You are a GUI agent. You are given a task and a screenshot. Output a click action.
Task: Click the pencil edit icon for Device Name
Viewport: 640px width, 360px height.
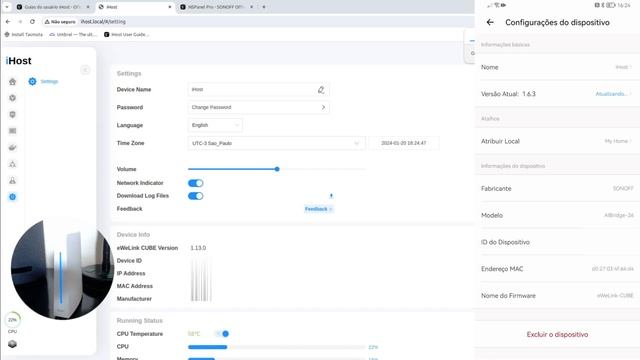point(321,89)
